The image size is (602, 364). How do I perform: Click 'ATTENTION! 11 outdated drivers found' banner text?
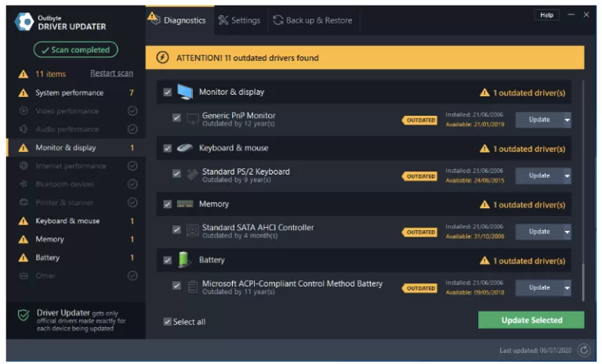tap(248, 58)
